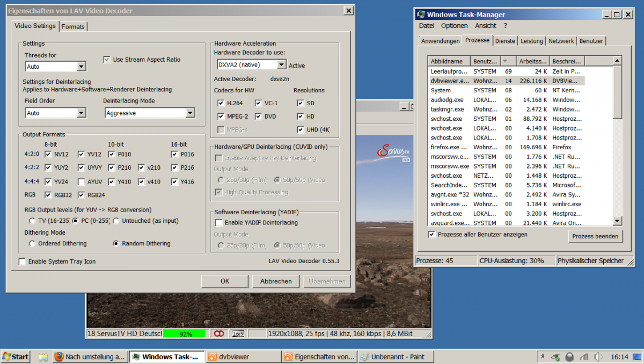Screen dimensions: 644x364
Task: Switch to the Formats tab
Action: coord(73,26)
